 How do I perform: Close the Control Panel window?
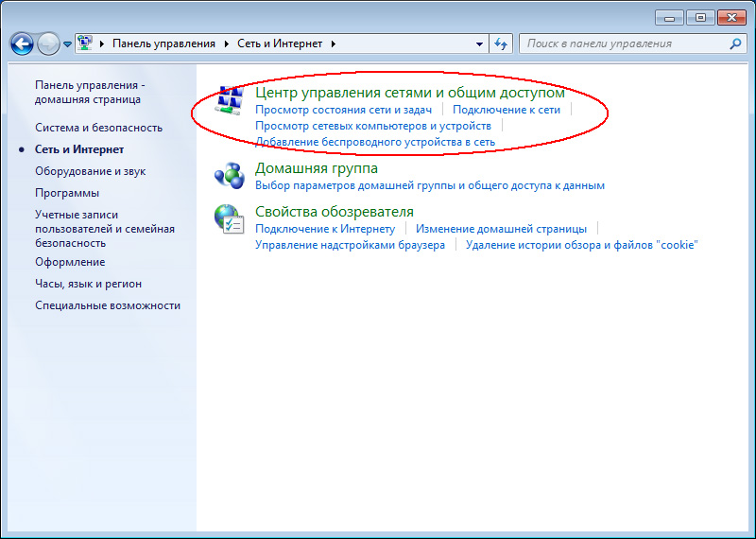click(731, 18)
